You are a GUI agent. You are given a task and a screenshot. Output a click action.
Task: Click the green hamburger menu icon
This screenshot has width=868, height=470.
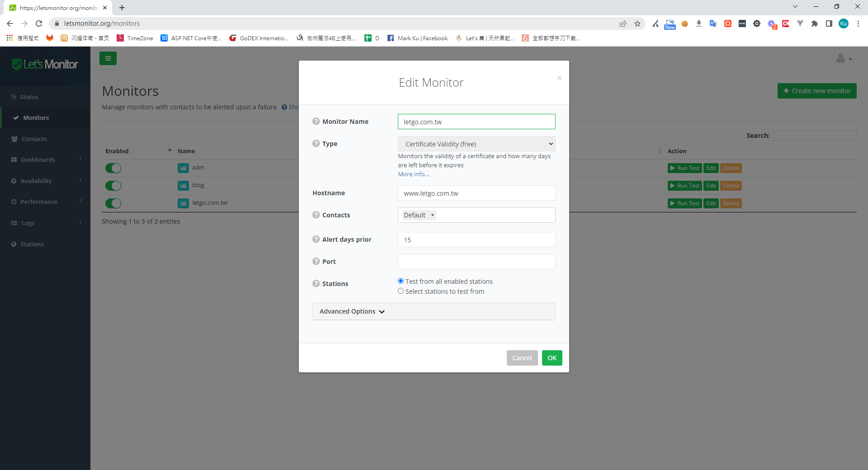(108, 58)
